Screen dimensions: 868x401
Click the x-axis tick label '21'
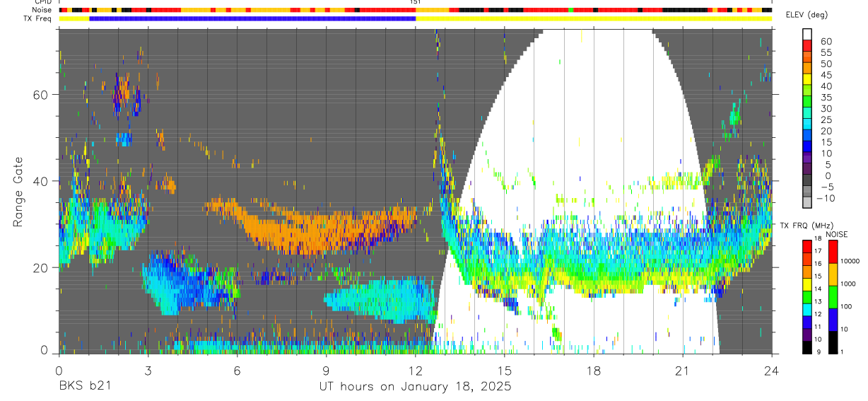(x=683, y=371)
